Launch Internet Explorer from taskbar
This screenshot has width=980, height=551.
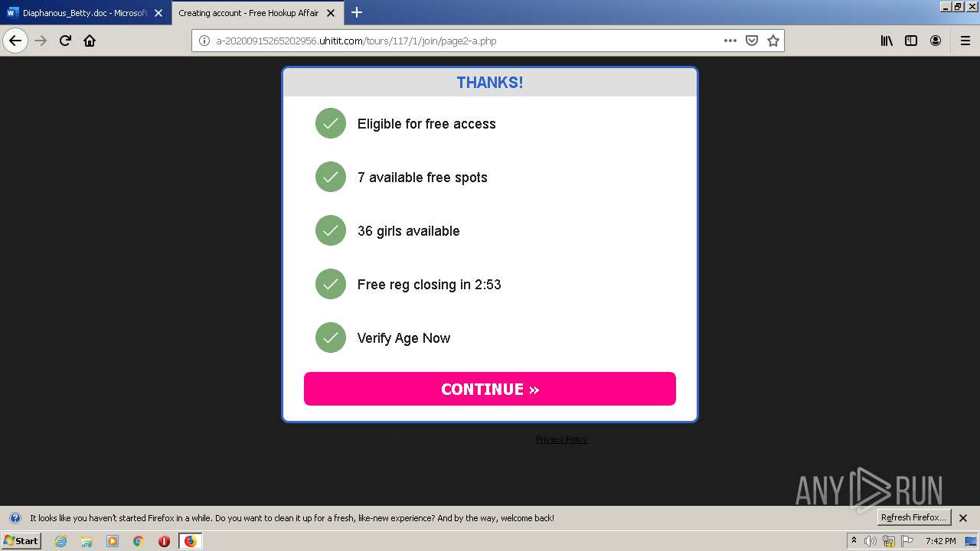60,541
